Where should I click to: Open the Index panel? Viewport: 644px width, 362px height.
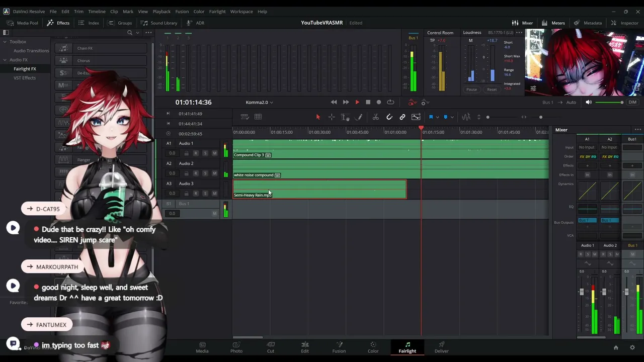click(x=89, y=23)
